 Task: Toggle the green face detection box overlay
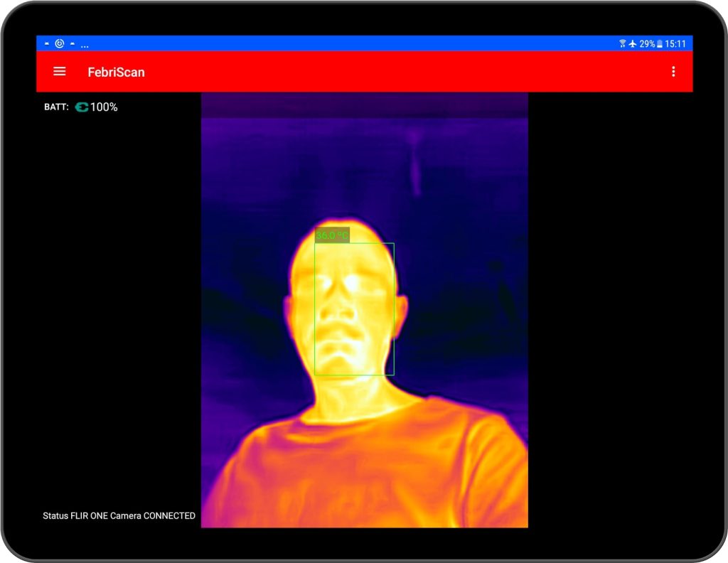(x=354, y=309)
